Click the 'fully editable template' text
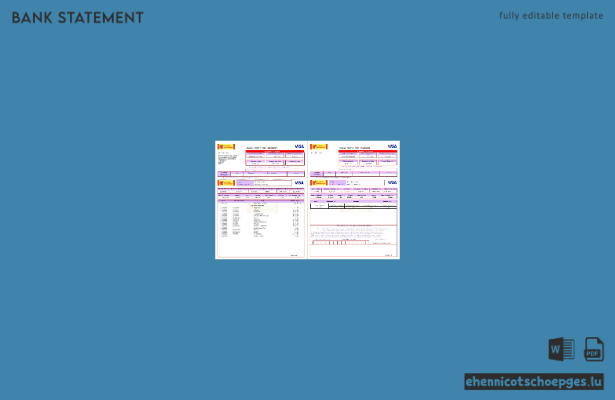The height and width of the screenshot is (400, 615). (551, 16)
